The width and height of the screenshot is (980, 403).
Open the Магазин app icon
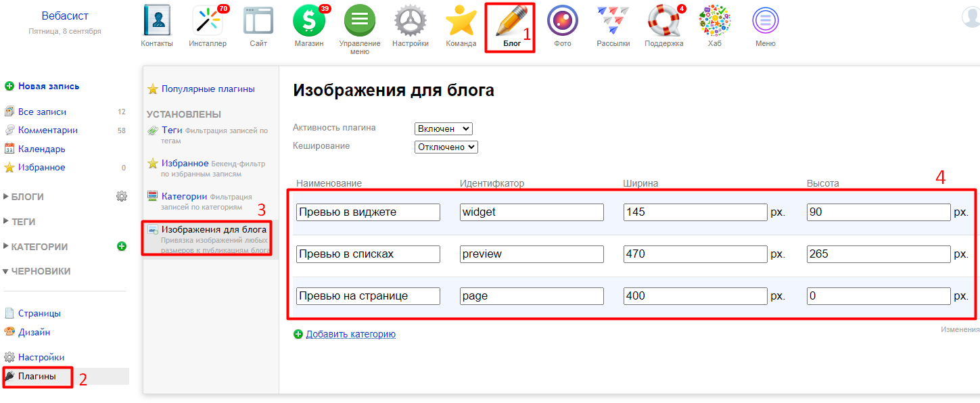click(309, 22)
